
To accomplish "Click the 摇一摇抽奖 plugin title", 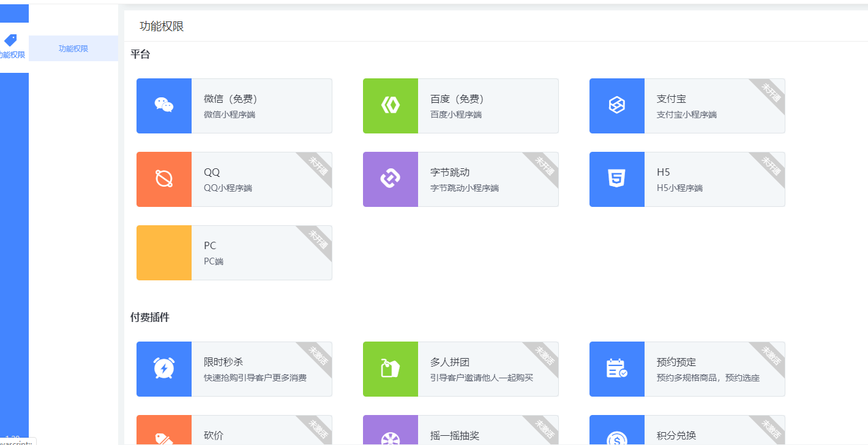I will point(455,435).
